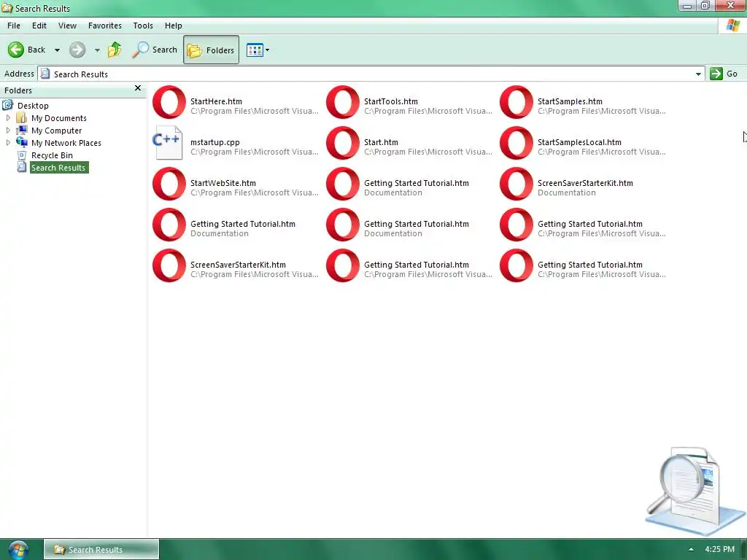Click the StartSamplesLocal.htm file name
747x560 pixels.
pyautogui.click(x=579, y=142)
